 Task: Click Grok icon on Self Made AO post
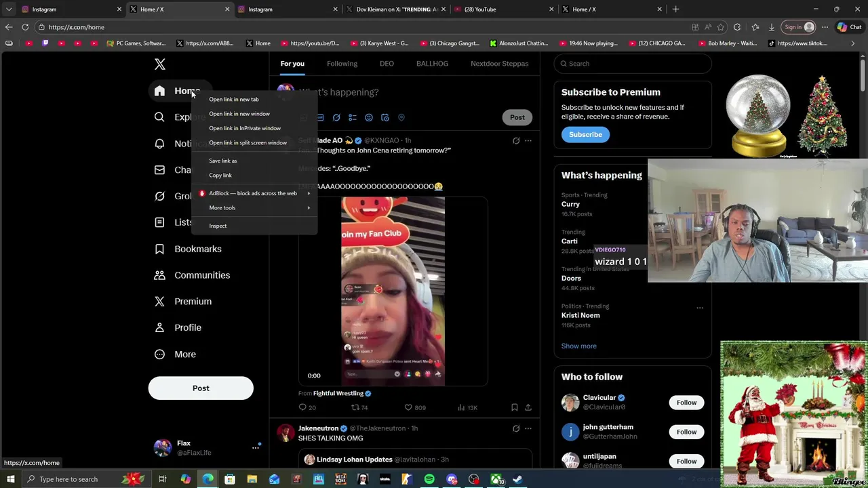click(516, 141)
